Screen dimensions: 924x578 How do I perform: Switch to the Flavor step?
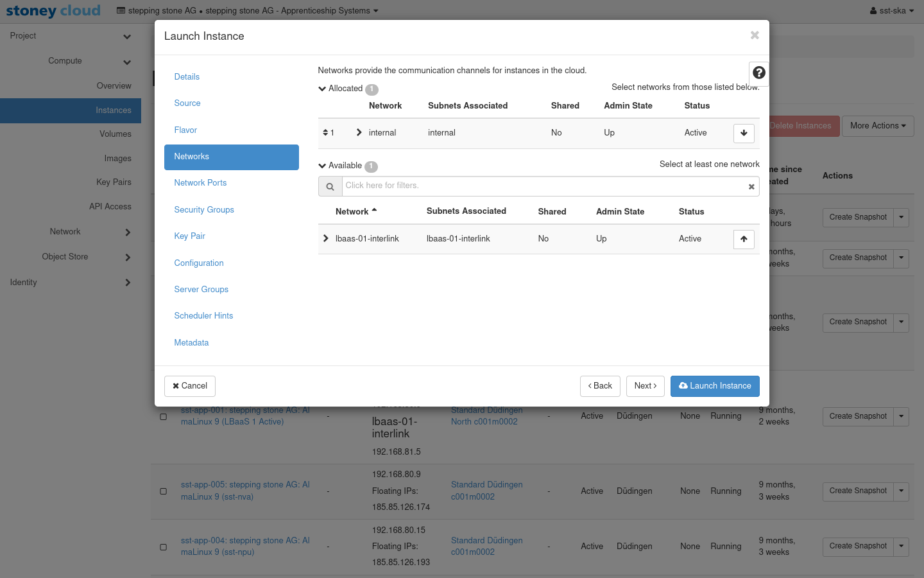coord(185,130)
